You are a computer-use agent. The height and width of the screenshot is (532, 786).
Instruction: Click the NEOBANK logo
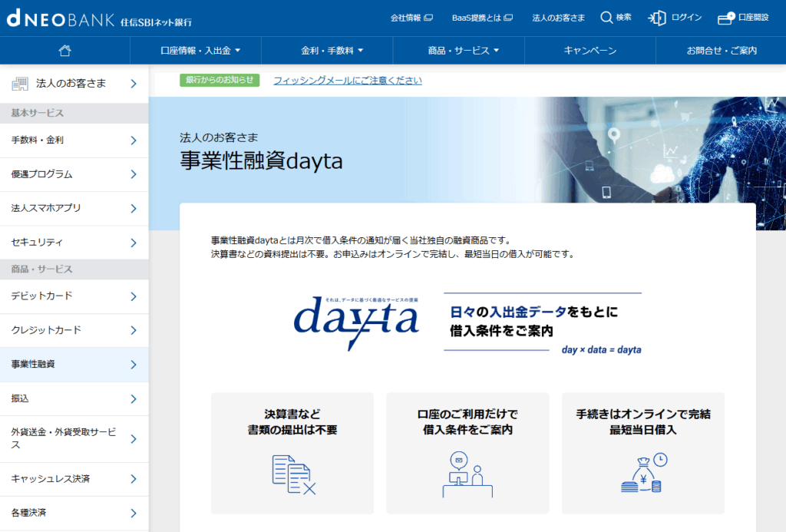[60, 18]
